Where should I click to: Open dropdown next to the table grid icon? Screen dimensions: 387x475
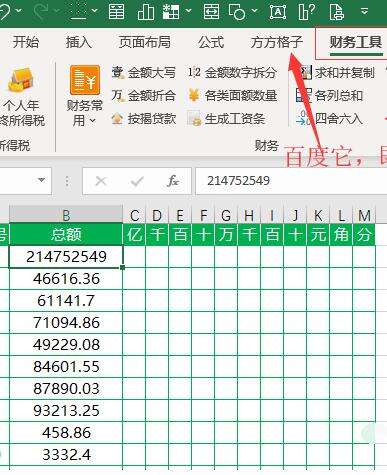tap(189, 11)
